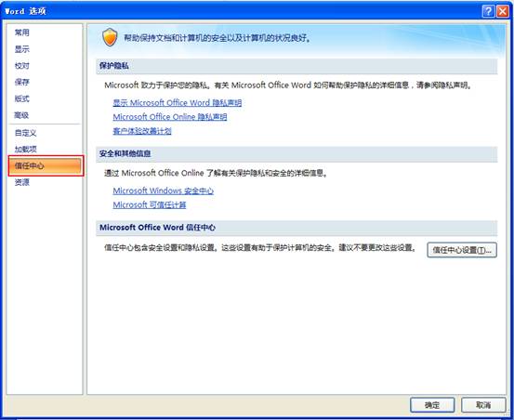Switch to the 校对 section

tap(22, 66)
